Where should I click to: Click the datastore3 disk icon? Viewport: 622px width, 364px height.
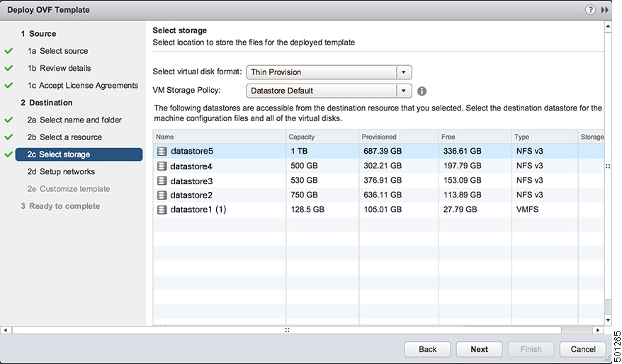pyautogui.click(x=162, y=181)
